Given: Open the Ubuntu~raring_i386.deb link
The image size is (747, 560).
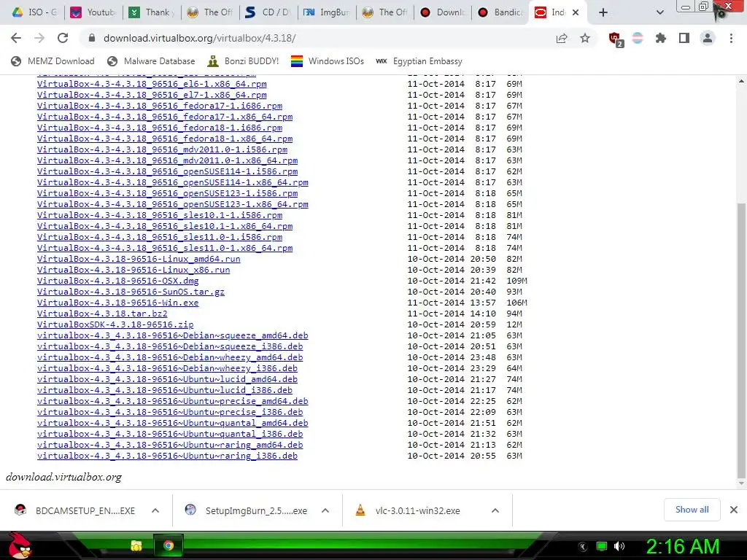Looking at the screenshot, I should 167,456.
